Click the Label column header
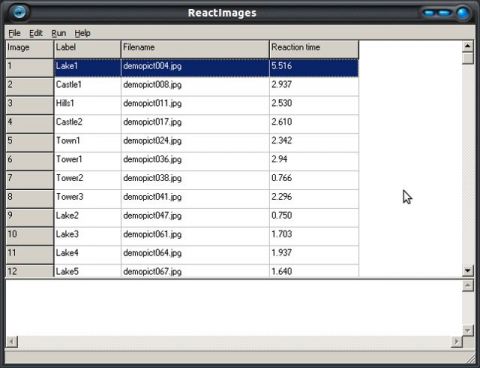This screenshot has width=480, height=368. (87, 49)
